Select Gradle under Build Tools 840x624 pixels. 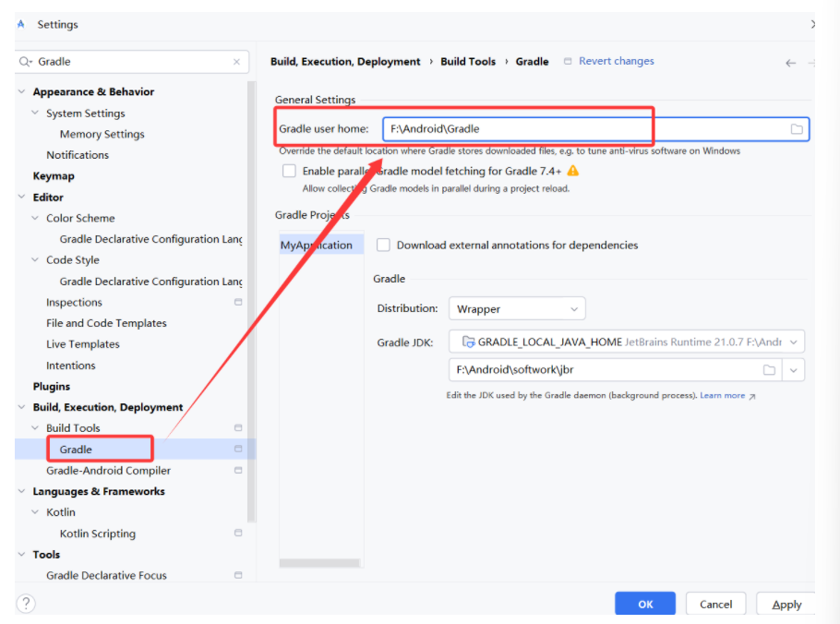[x=76, y=450]
